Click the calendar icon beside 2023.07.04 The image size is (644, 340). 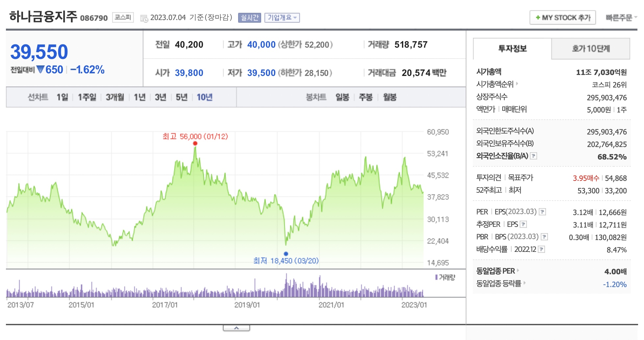click(x=144, y=18)
